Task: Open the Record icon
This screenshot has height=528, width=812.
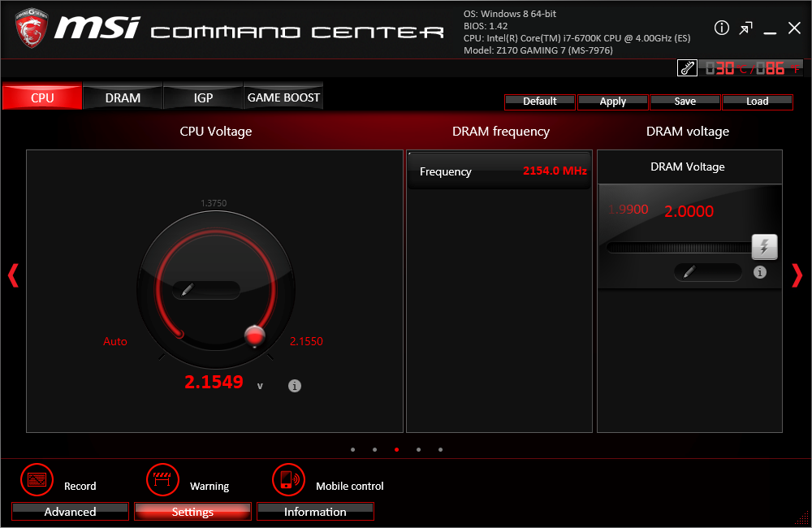Action: pyautogui.click(x=37, y=480)
